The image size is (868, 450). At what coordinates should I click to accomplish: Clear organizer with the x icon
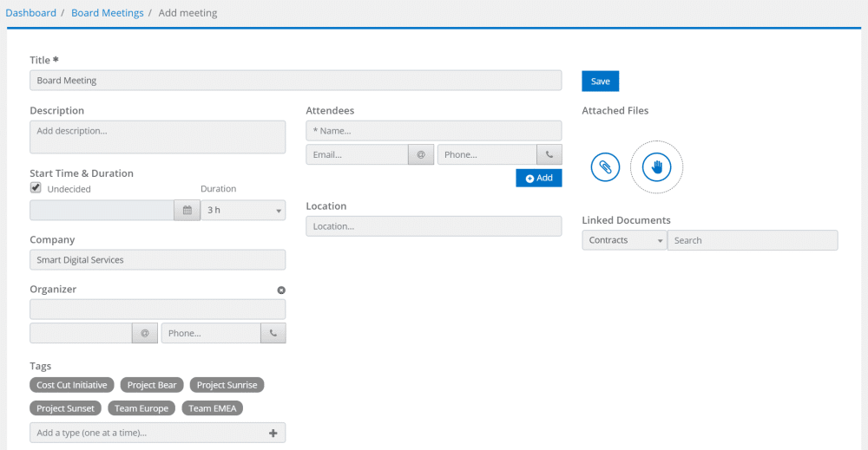(281, 290)
